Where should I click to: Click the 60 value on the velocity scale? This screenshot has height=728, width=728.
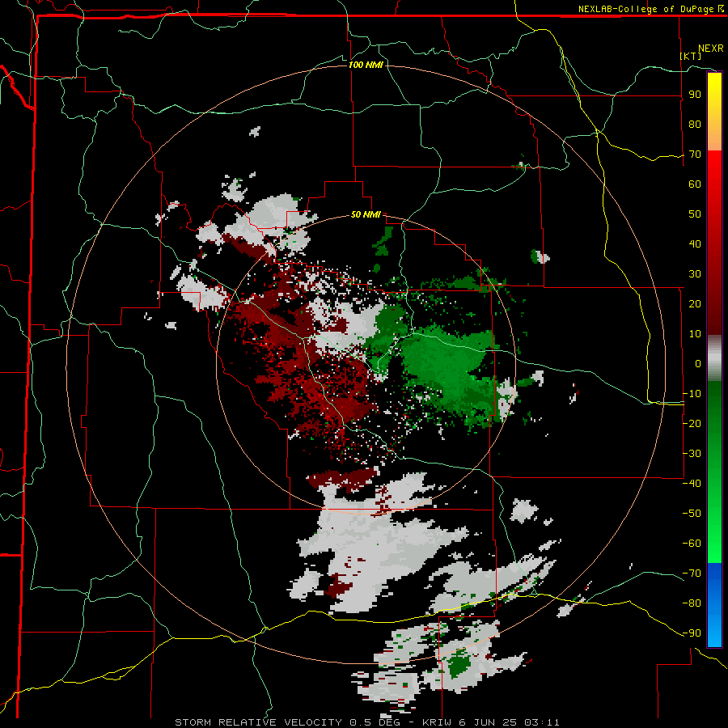(x=695, y=184)
